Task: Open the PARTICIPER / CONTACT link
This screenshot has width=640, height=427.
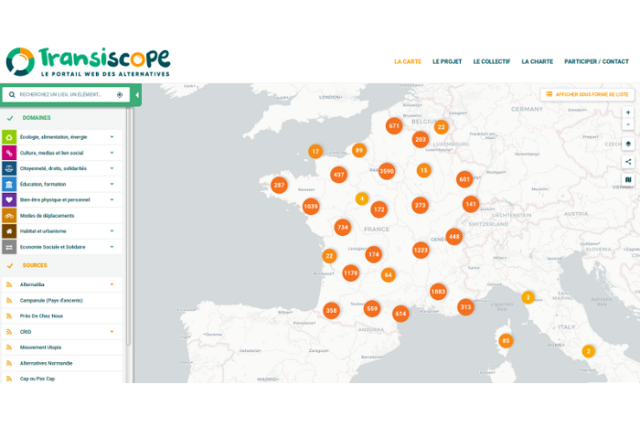Action: tap(597, 61)
